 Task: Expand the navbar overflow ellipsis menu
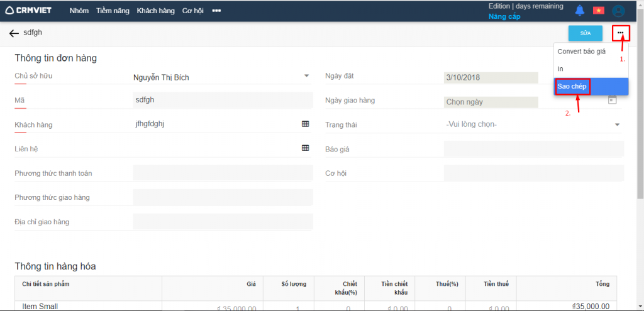click(216, 11)
